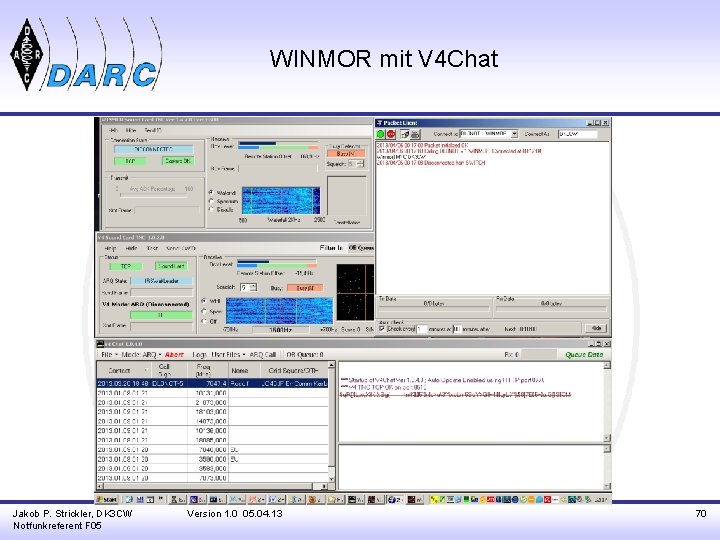Select Disable radio button in WINMOR TNC

point(211,209)
